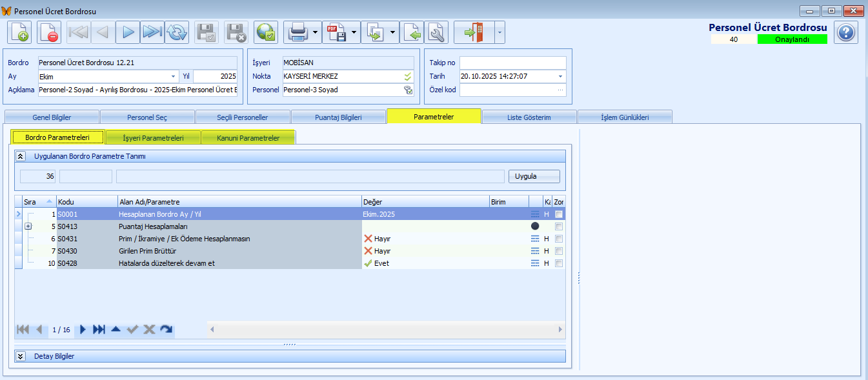Expand the Puantaj Hesaplamaları tree node
Viewport: 868px width, 380px height.
click(28, 226)
